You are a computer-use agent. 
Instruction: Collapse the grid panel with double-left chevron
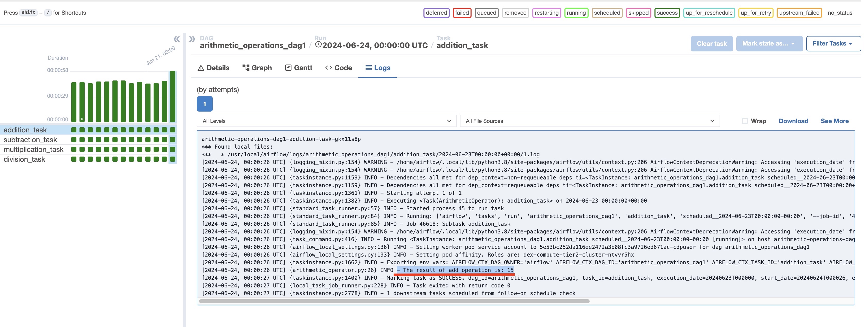pyautogui.click(x=176, y=39)
